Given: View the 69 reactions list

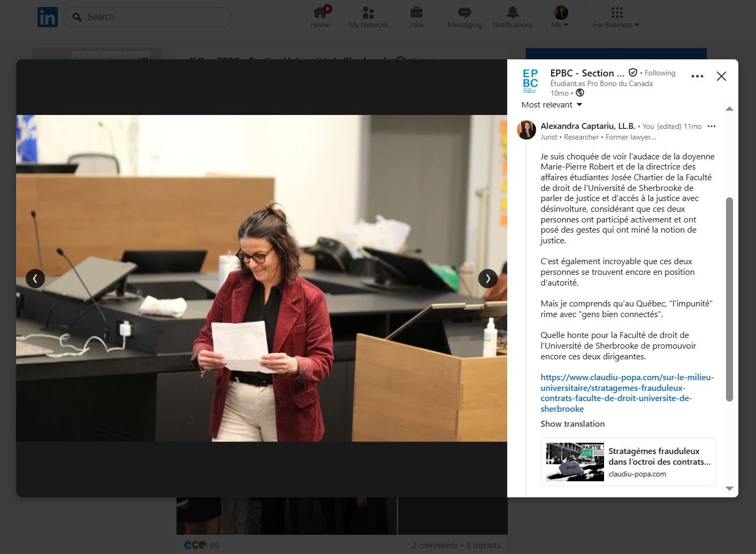Looking at the screenshot, I should [x=202, y=545].
